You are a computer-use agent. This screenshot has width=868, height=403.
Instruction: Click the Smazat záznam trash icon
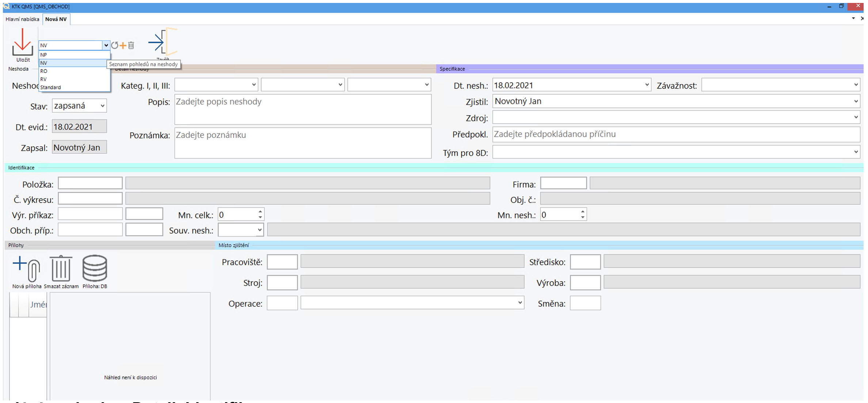click(x=61, y=269)
